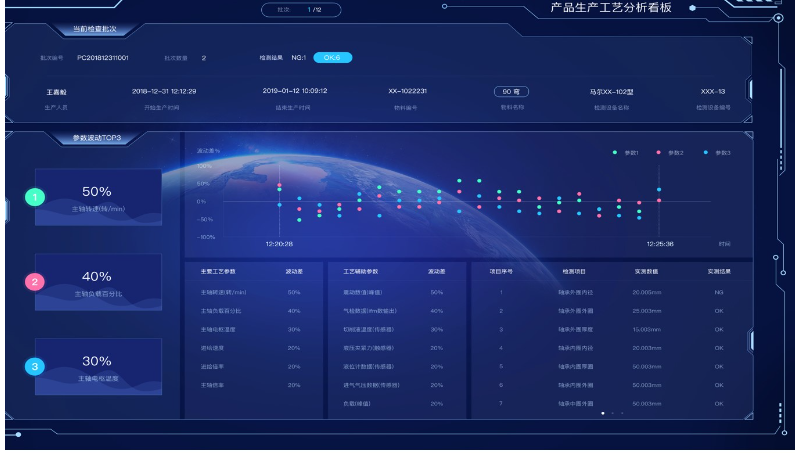
Task: Toggle 参数1 legend in scatter chart
Action: tap(626, 152)
